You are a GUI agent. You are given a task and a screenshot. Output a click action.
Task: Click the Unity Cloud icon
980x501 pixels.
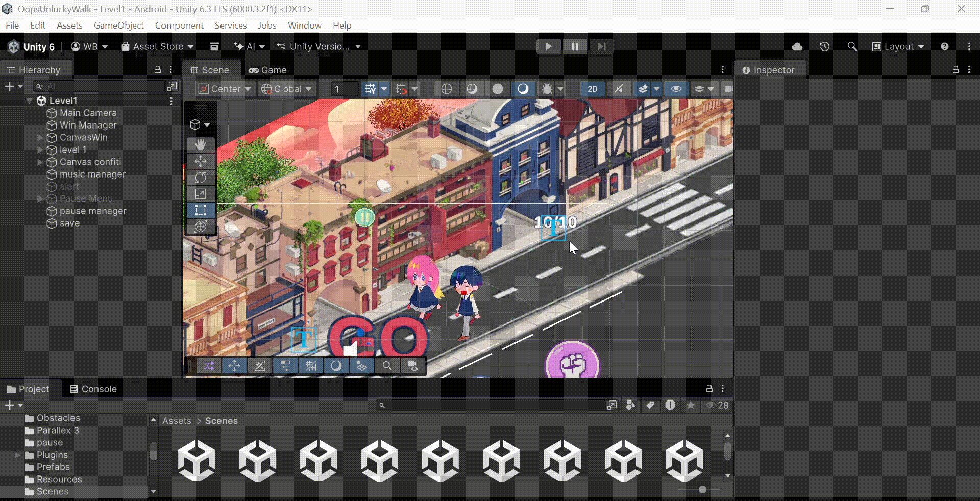797,46
